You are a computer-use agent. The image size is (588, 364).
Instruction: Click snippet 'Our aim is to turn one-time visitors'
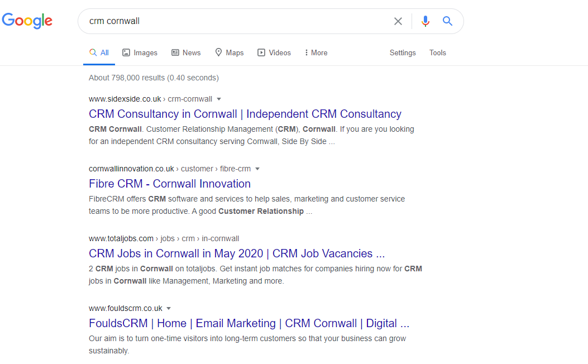point(247,344)
